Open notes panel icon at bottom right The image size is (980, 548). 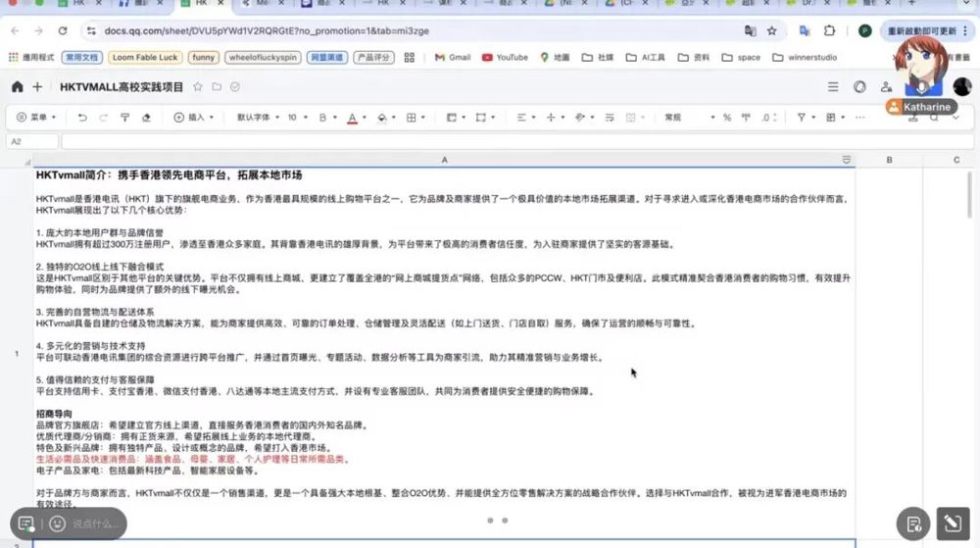click(913, 523)
